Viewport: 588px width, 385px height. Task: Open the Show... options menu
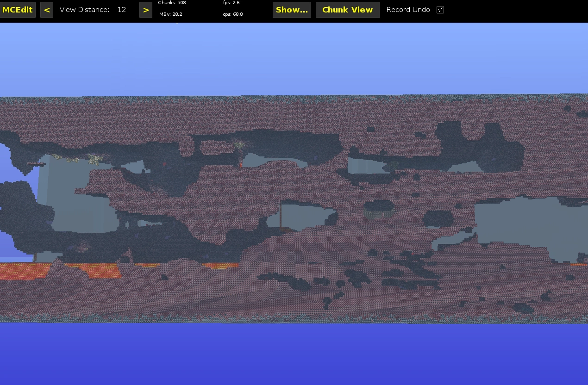point(292,10)
